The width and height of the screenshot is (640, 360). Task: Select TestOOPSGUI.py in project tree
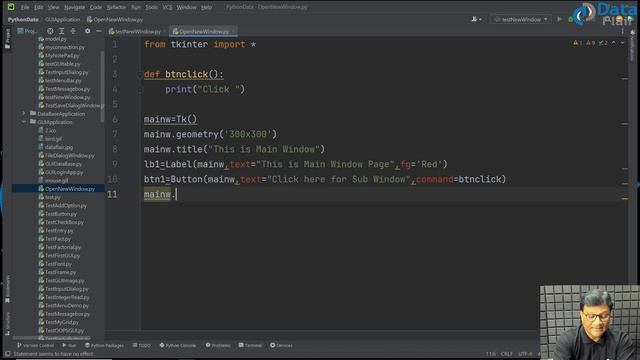(x=61, y=330)
